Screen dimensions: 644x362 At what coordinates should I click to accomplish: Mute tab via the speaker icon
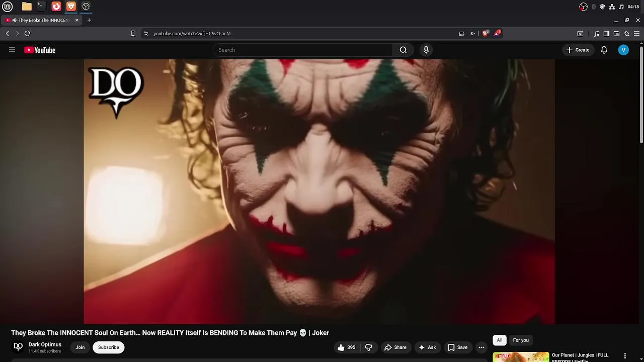pos(14,20)
